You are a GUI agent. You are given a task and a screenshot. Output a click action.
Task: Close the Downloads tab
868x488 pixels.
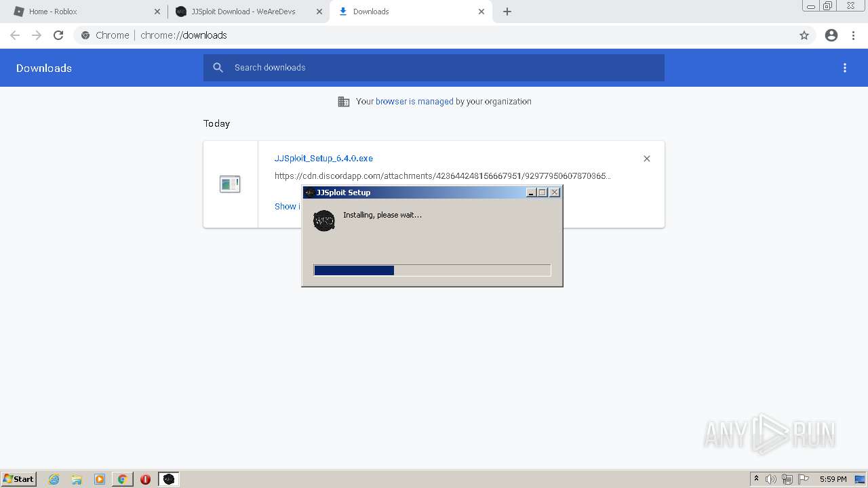pos(481,12)
